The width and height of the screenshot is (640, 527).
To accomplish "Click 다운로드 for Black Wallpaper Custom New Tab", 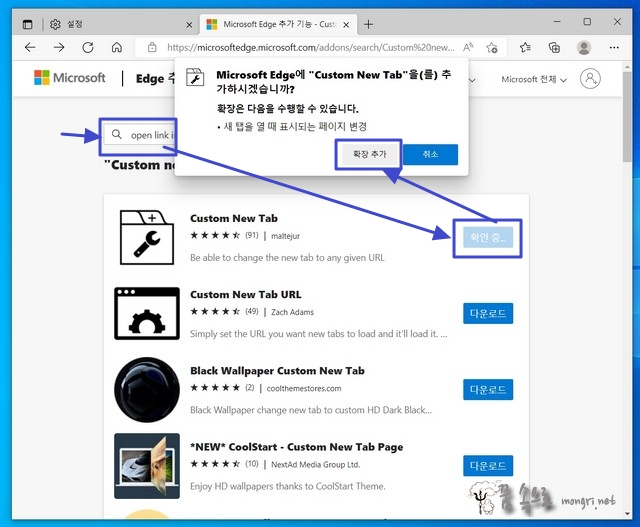I will (488, 390).
